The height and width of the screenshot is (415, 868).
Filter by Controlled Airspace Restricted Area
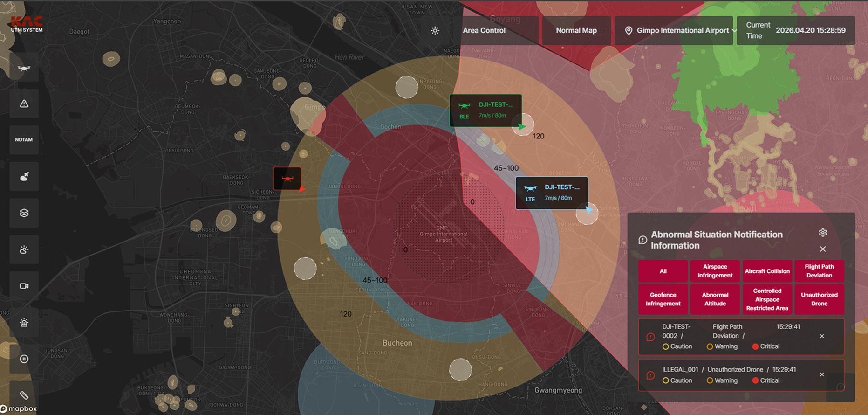pos(767,299)
